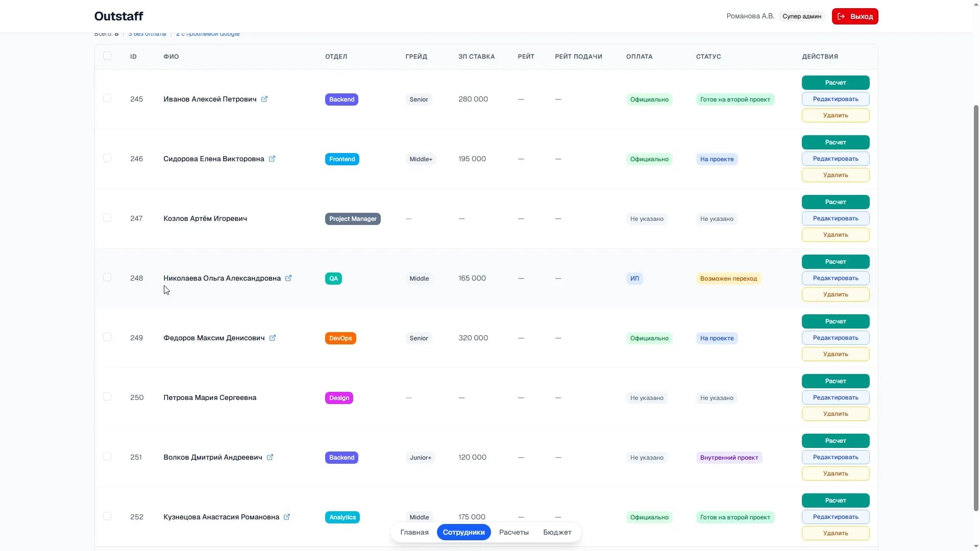Viewport: 980px width, 551px height.
Task: Click the salary value 320 000
Action: [x=473, y=338]
